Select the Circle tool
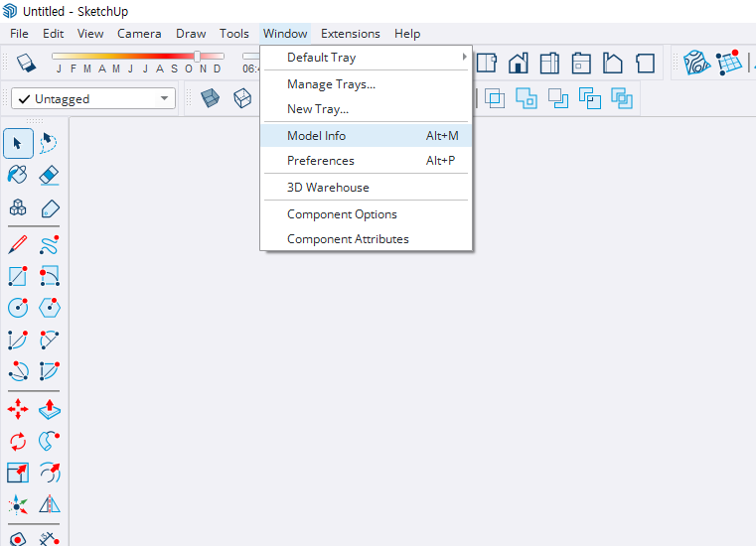The height and width of the screenshot is (546, 756). [18, 308]
